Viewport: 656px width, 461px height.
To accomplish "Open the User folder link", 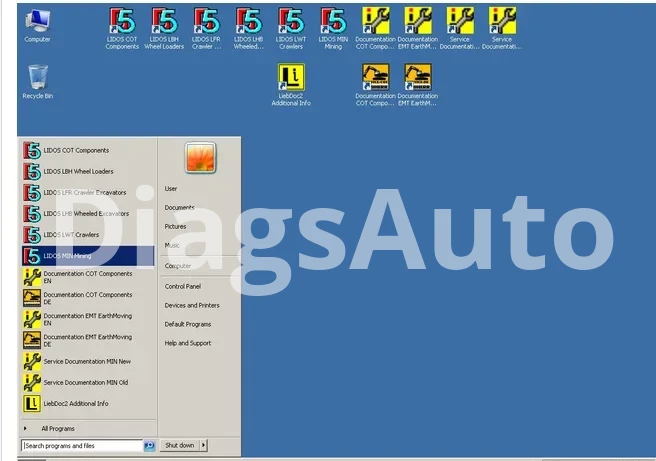I will [171, 189].
